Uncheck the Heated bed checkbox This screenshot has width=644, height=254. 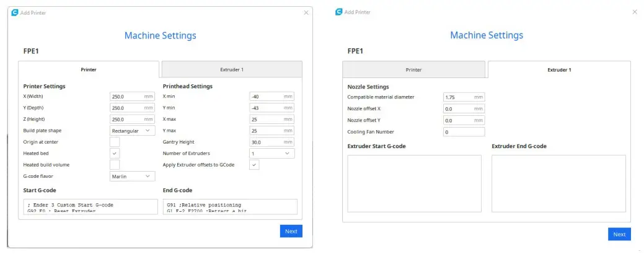pos(115,153)
